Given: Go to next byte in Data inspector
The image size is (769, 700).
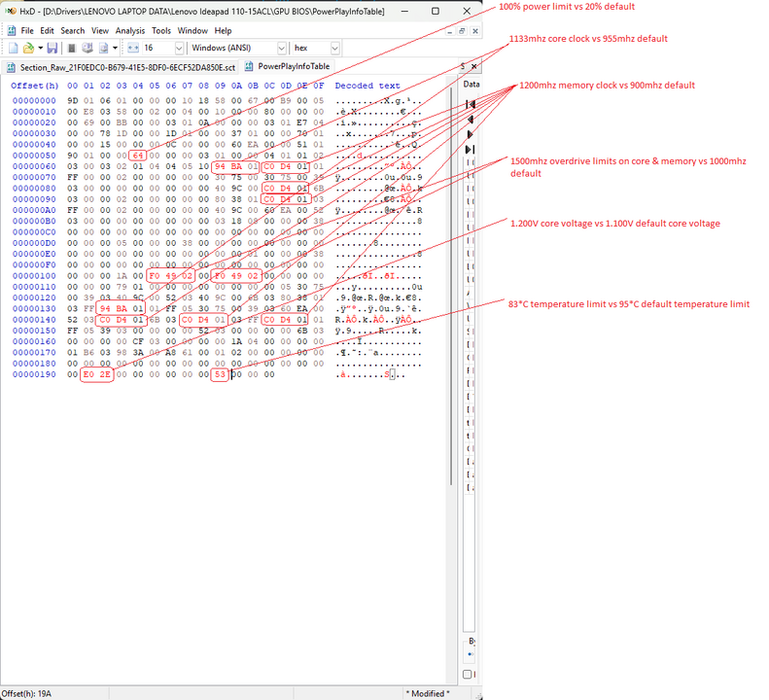Looking at the screenshot, I should [x=471, y=133].
